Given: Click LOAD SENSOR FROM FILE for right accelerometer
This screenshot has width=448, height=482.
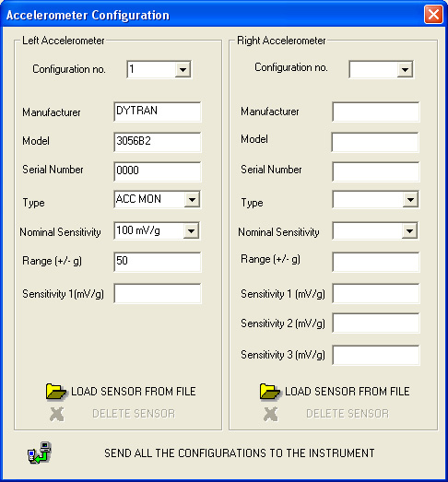Looking at the screenshot, I should tap(348, 392).
